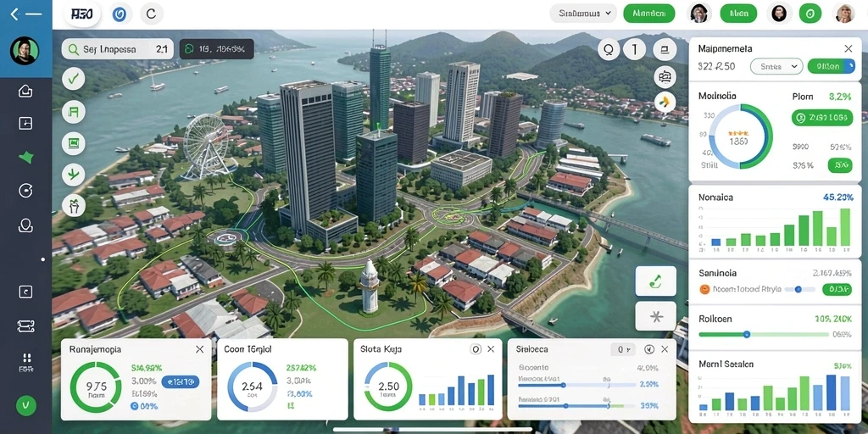Click the green route tool icon on map
868x434 pixels.
click(656, 281)
